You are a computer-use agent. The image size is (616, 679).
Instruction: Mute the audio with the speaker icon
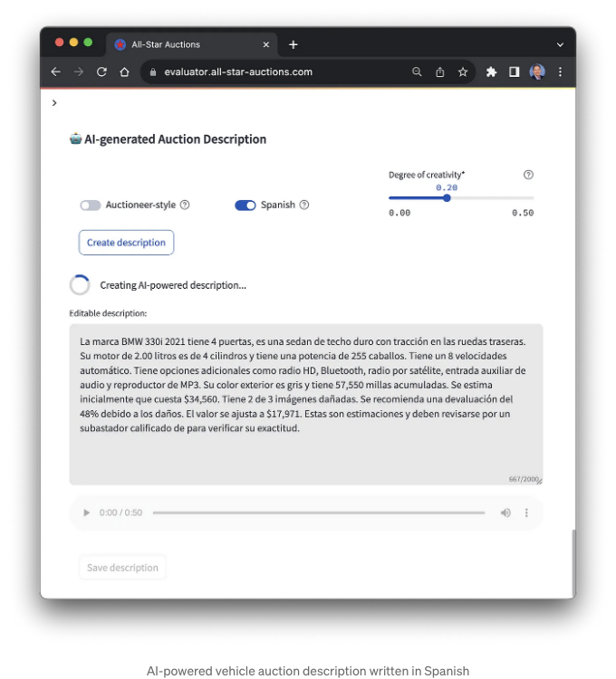(x=505, y=512)
